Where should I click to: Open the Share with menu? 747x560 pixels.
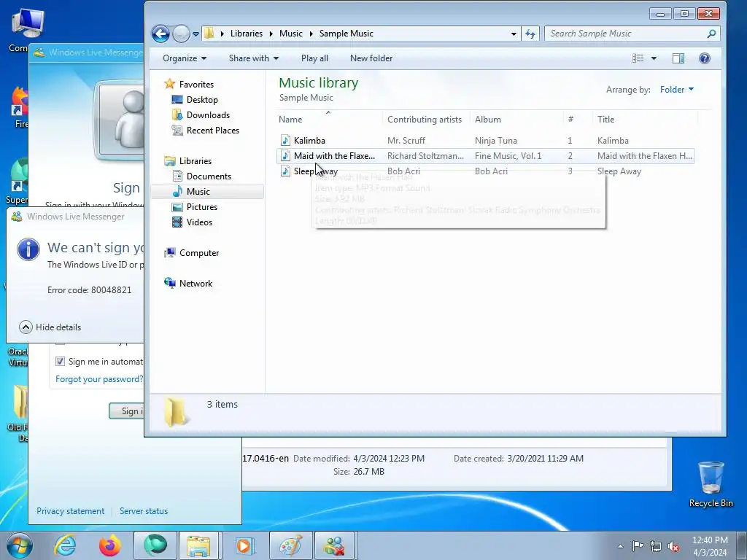click(x=253, y=58)
